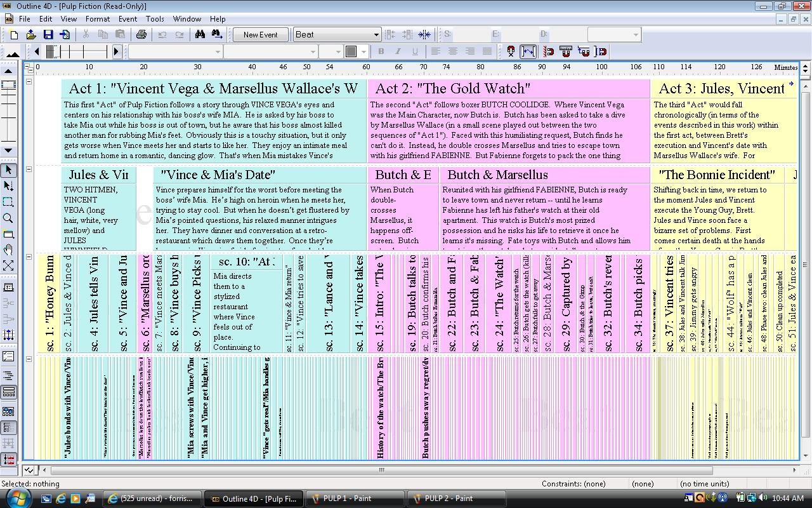Select the magnifying glass zoom tool
The image size is (812, 508).
pyautogui.click(x=8, y=218)
